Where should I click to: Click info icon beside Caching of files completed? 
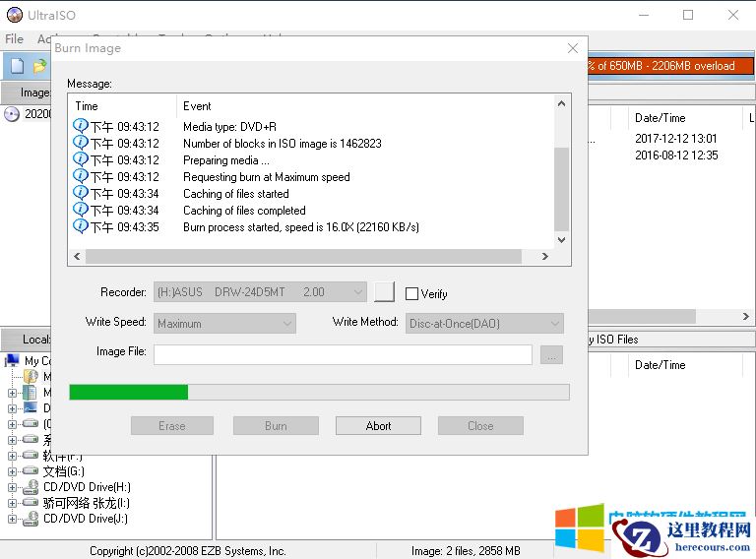(x=81, y=210)
